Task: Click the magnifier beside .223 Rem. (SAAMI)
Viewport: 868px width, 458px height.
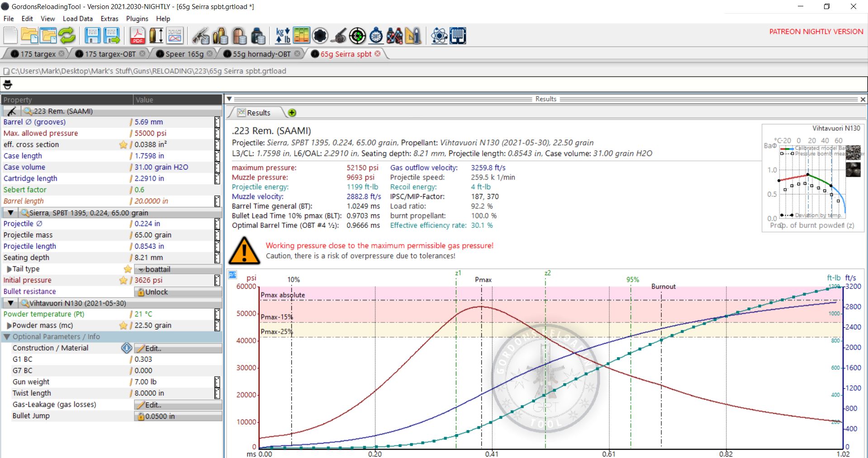Action: tap(28, 111)
